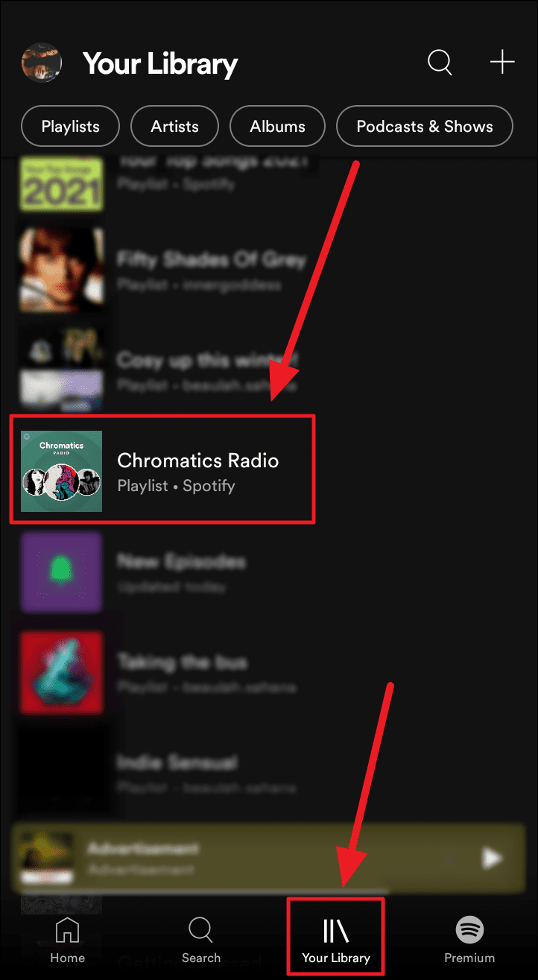Go to the Home tab icon

coord(67,930)
